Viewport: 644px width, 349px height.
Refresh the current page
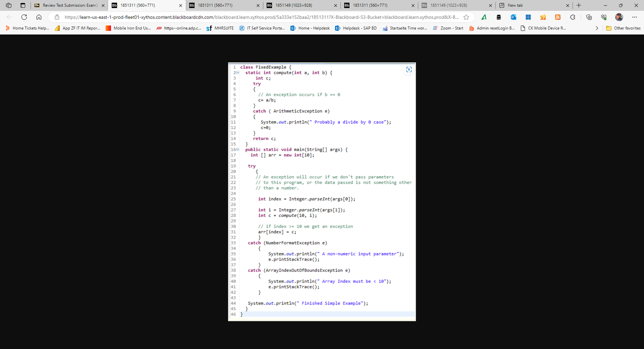(24, 17)
